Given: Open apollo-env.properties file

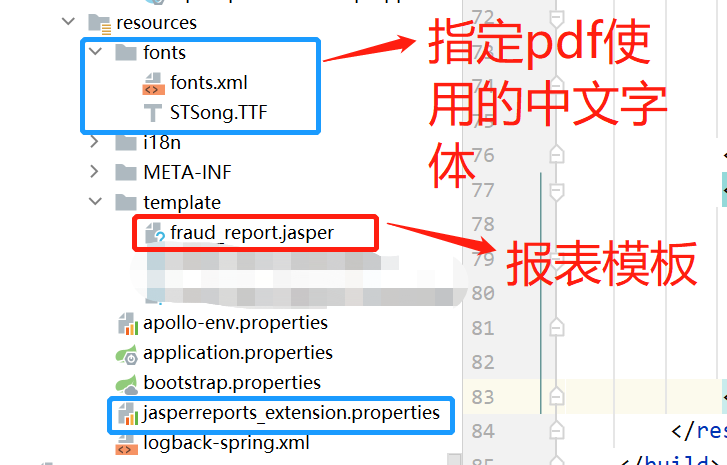Looking at the screenshot, I should 236,323.
